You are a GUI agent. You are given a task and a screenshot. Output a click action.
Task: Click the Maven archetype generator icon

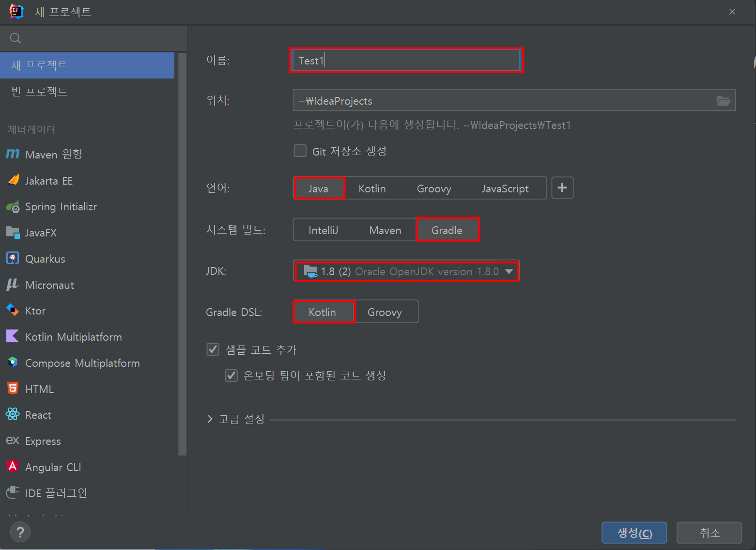pyautogui.click(x=13, y=154)
